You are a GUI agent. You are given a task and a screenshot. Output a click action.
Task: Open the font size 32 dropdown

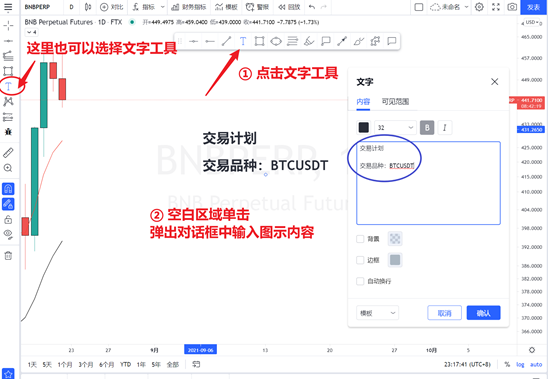coord(395,128)
